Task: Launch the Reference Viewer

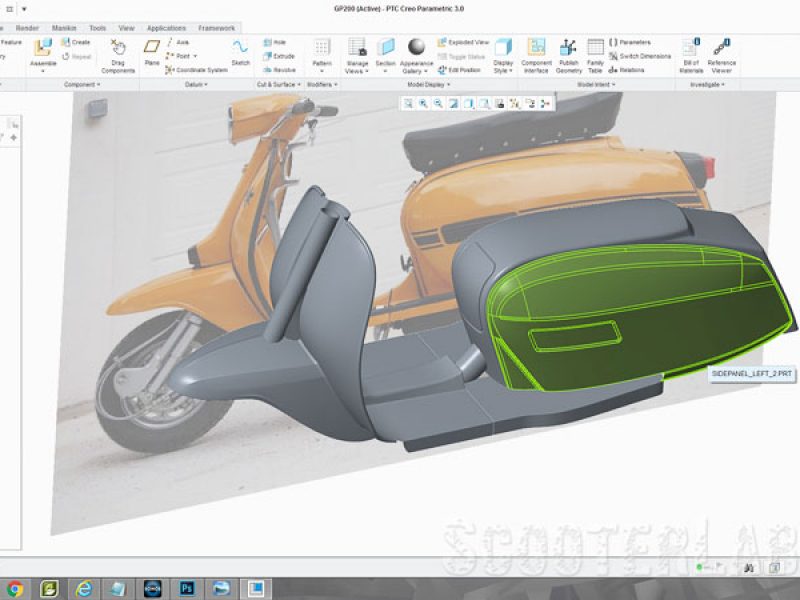Action: (721, 56)
